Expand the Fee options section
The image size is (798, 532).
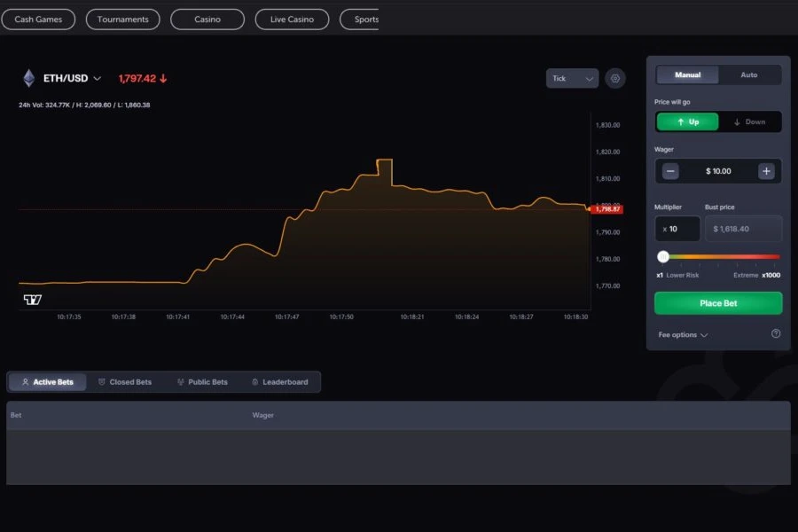coord(679,335)
